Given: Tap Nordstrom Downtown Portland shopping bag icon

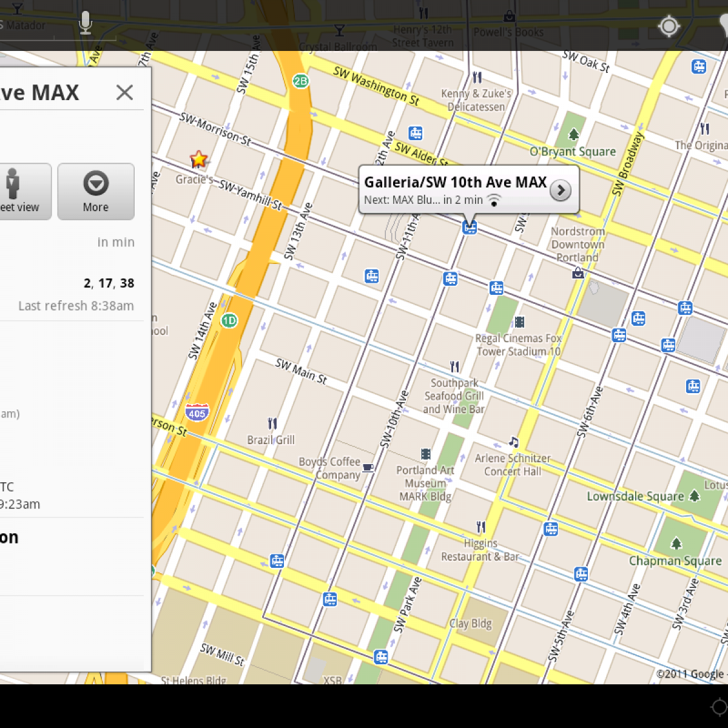Looking at the screenshot, I should pyautogui.click(x=578, y=274).
